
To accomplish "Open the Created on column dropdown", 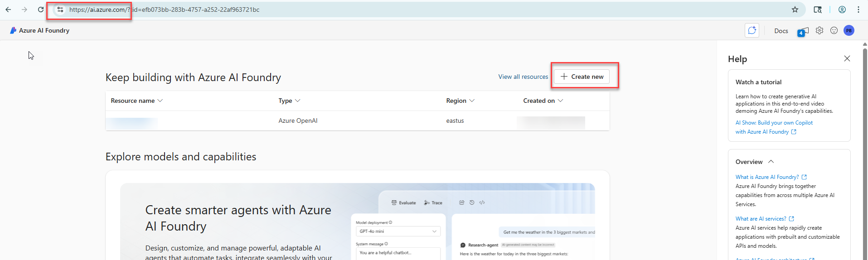I will (x=543, y=101).
